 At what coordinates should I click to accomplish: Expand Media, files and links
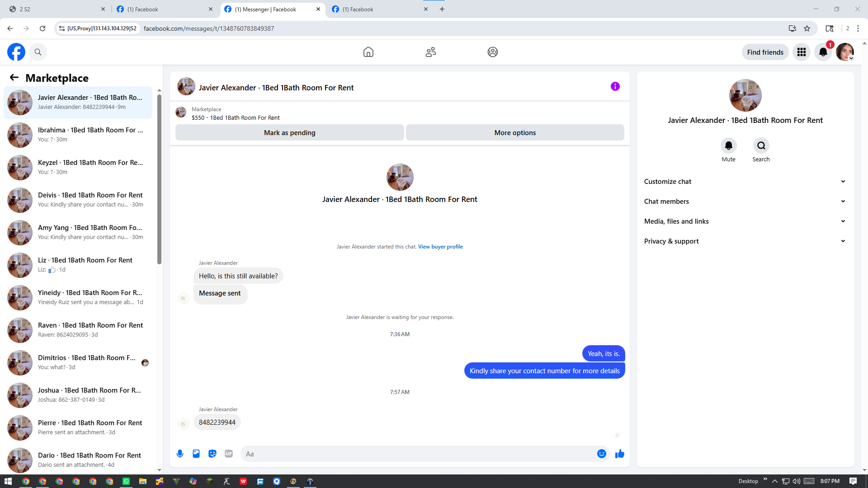[745, 221]
